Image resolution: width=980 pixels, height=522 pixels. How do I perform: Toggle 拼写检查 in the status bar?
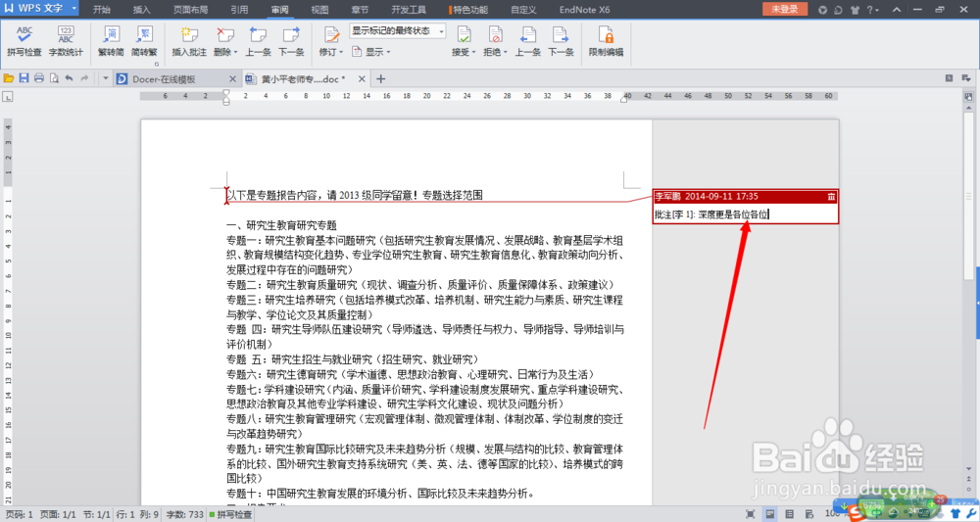[x=230, y=514]
